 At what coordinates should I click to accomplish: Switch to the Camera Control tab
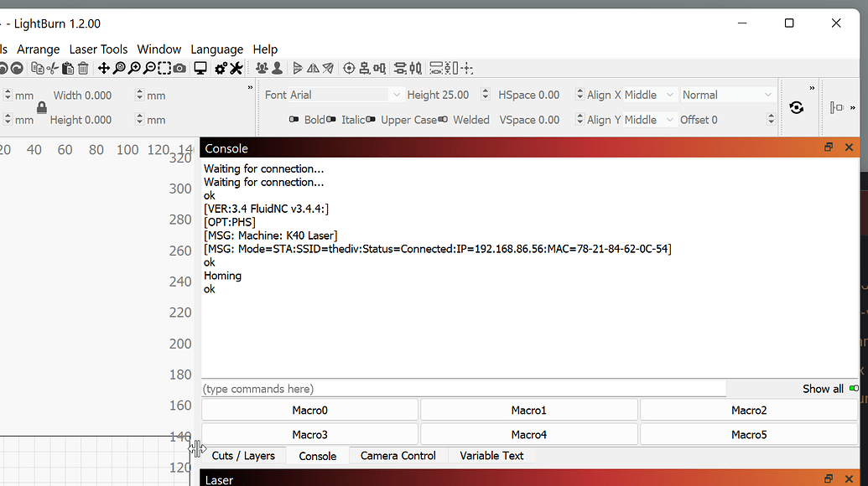point(398,456)
